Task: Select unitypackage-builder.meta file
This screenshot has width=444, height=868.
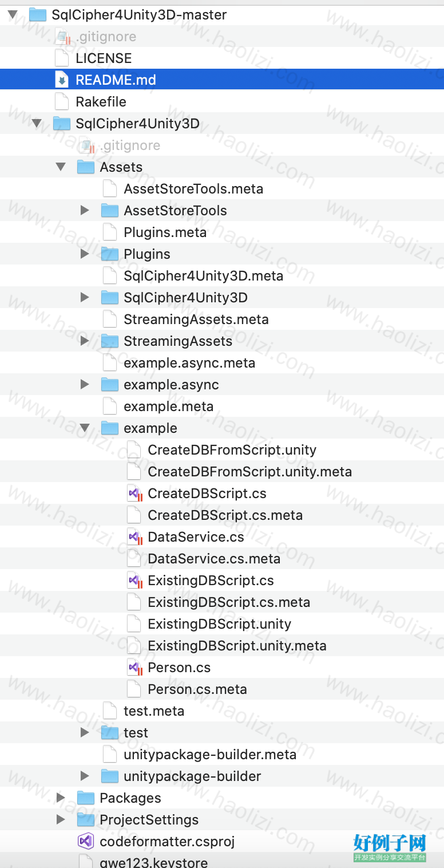Action: [210, 755]
